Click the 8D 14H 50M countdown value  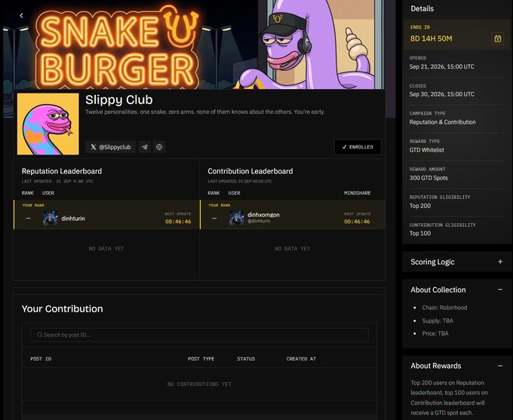pyautogui.click(x=432, y=38)
